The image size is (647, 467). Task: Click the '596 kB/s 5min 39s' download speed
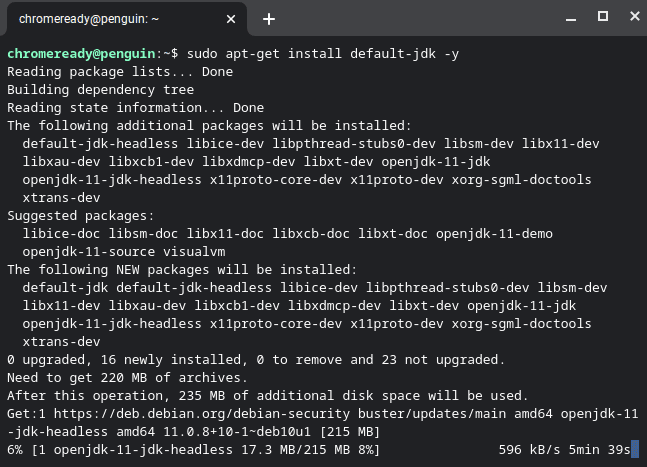point(564,450)
